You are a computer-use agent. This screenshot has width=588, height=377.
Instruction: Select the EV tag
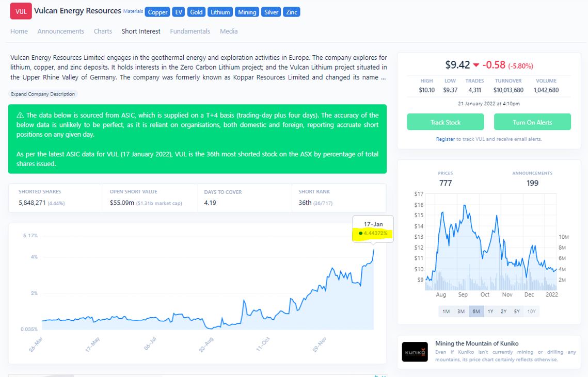point(178,12)
